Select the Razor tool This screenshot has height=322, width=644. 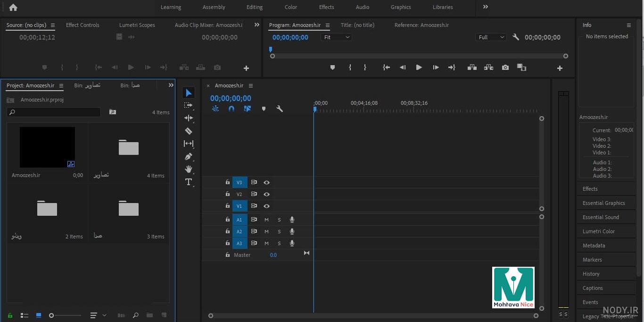coord(189,131)
